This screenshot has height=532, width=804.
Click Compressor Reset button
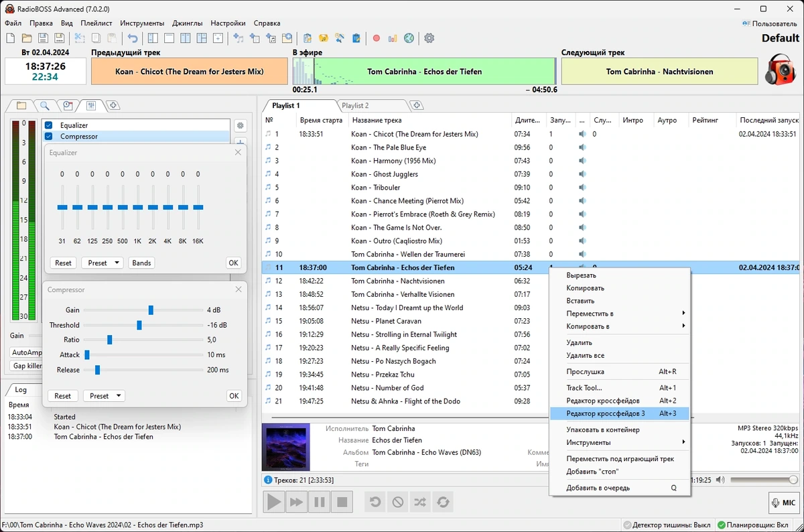click(62, 396)
